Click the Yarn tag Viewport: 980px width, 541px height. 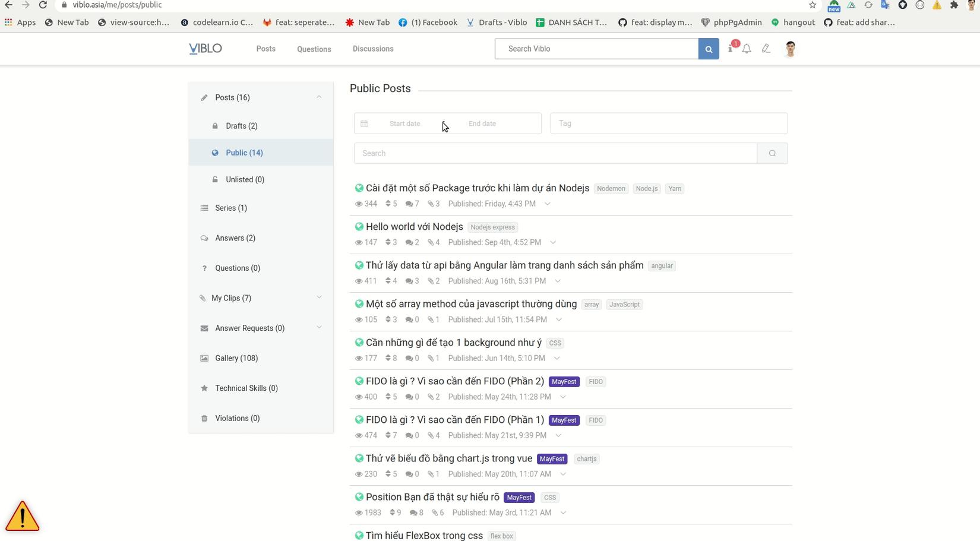[675, 189]
